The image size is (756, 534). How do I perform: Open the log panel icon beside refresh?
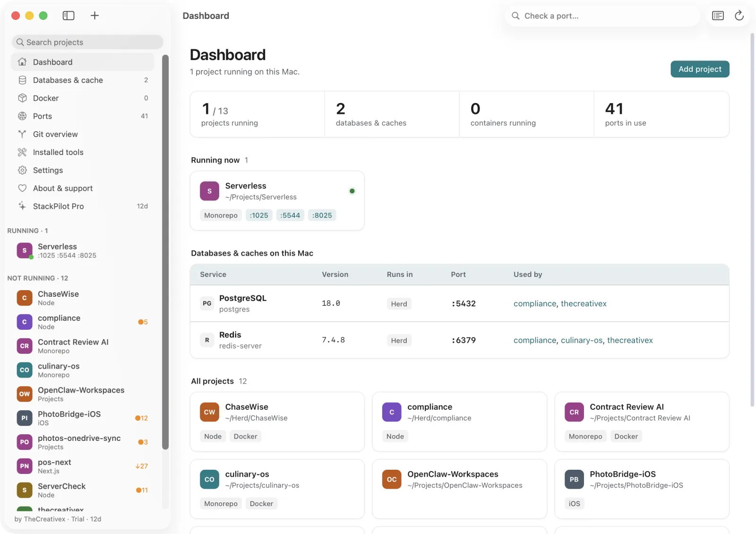point(718,16)
